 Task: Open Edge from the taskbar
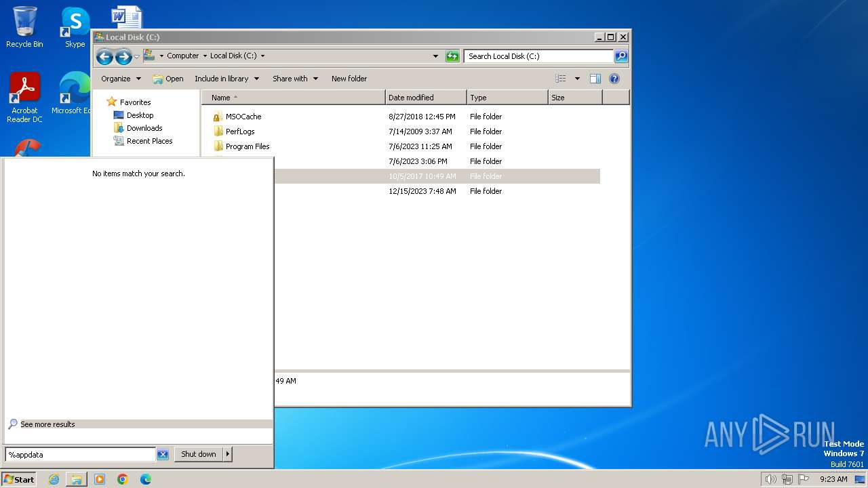pos(146,479)
